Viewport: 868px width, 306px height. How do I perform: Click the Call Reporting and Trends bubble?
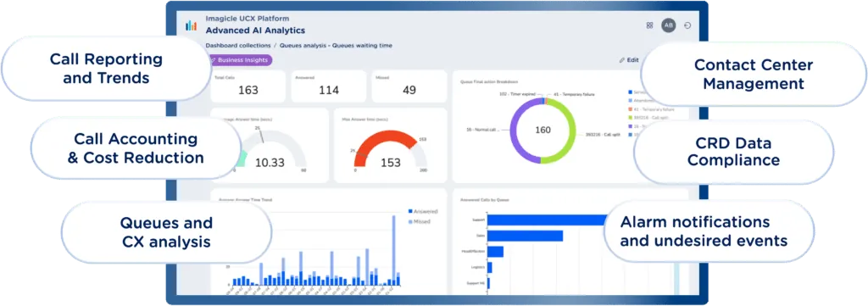click(x=106, y=69)
